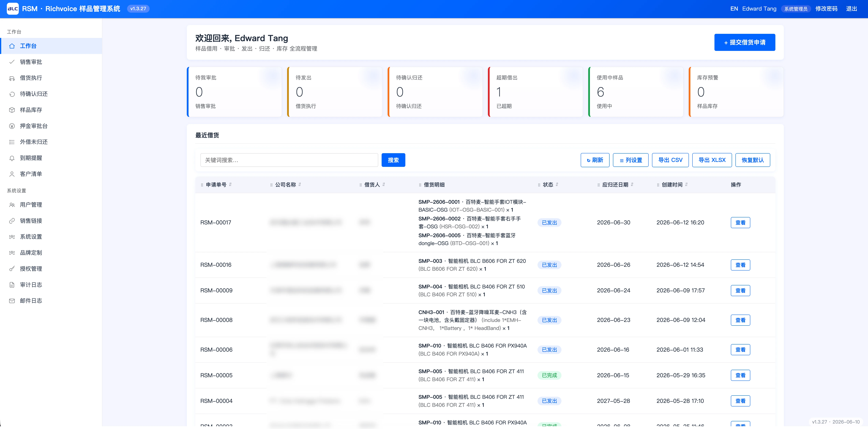Screen dimensions: 868x429
Task: Click 修改密码 in the header
Action: coord(826,9)
